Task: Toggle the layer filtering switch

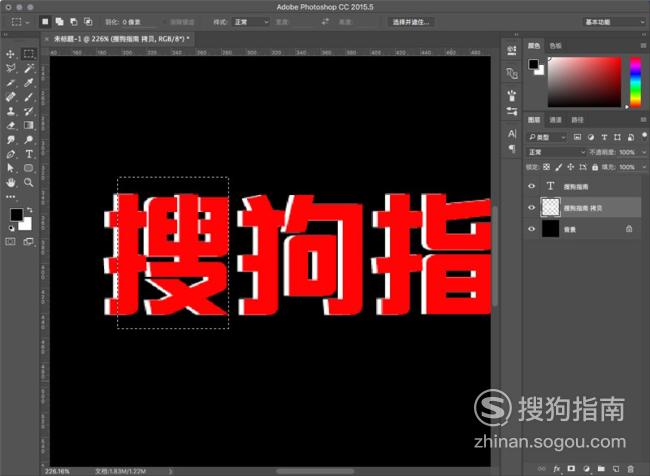Action: click(644, 136)
